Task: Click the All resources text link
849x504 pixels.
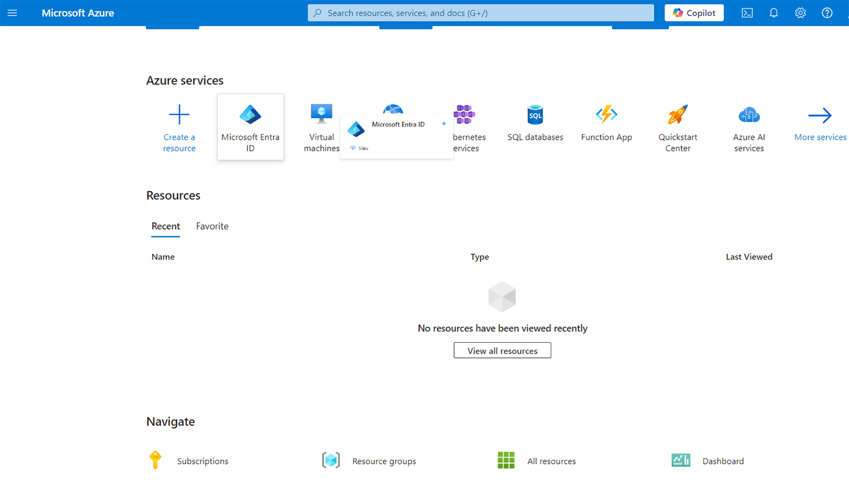Action: (551, 462)
